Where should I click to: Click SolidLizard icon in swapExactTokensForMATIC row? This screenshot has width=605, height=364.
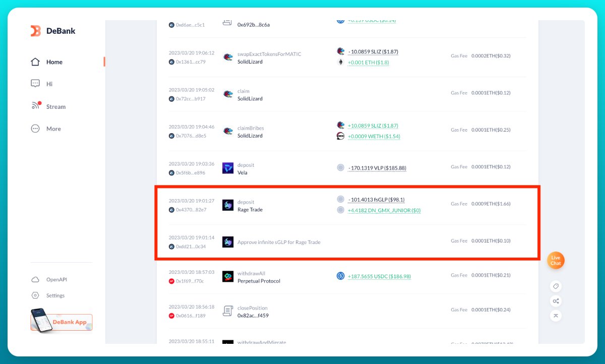pos(228,57)
